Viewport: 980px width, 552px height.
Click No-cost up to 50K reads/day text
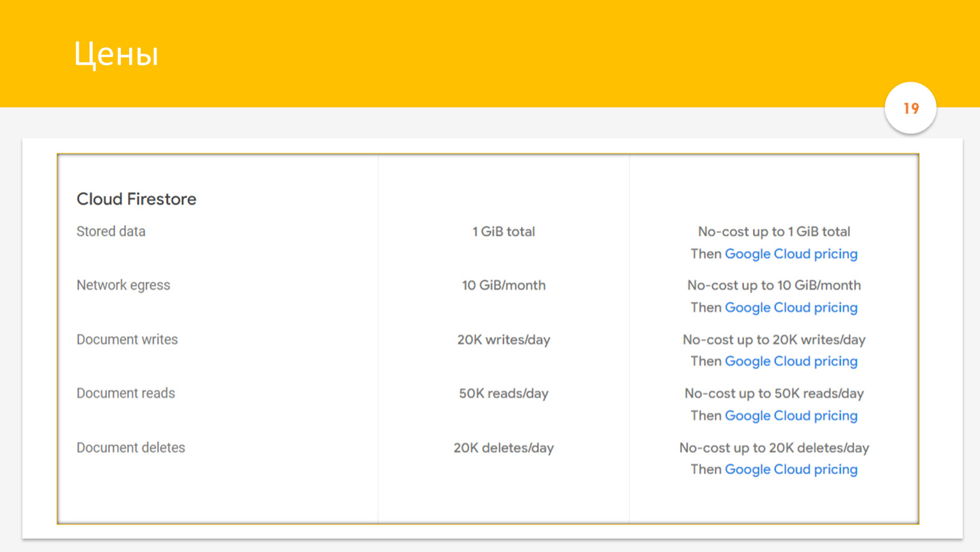click(x=774, y=394)
